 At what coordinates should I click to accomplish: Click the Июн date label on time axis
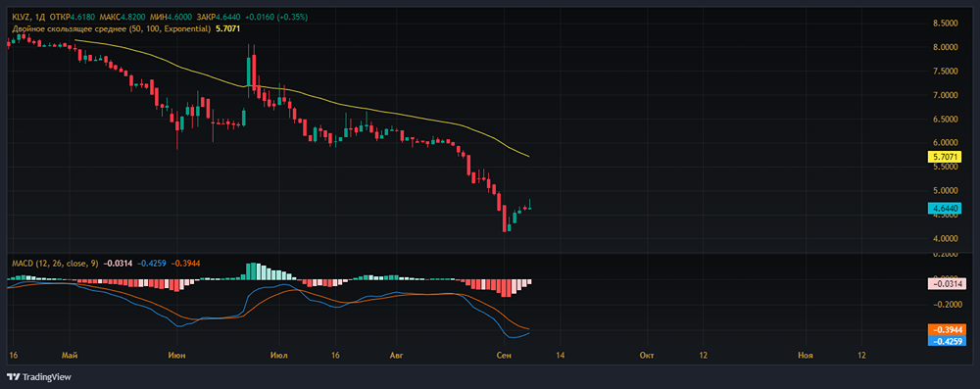176,356
